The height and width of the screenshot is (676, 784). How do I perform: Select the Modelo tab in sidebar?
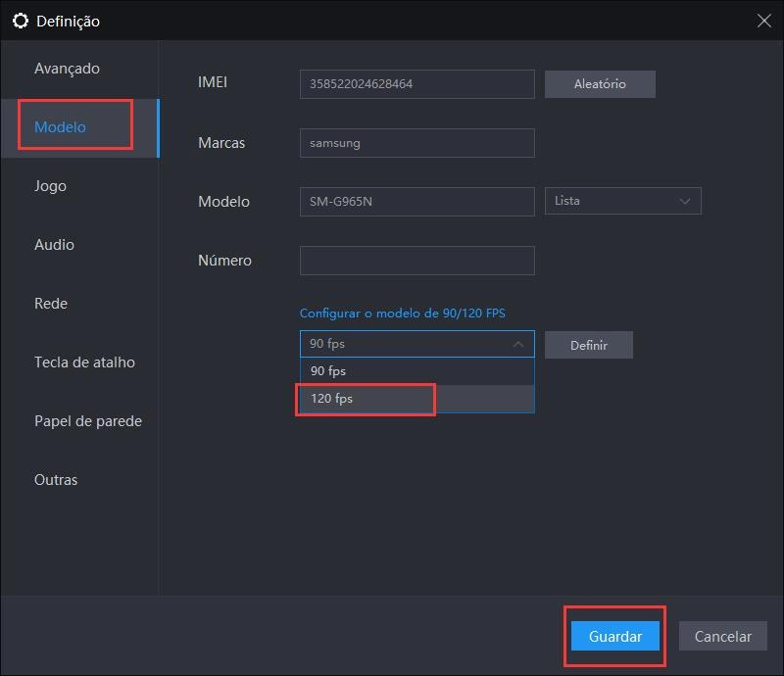(61, 127)
